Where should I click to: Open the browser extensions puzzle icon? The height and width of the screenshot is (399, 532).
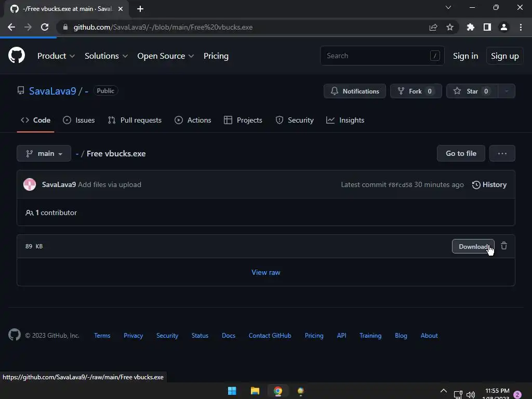(471, 27)
